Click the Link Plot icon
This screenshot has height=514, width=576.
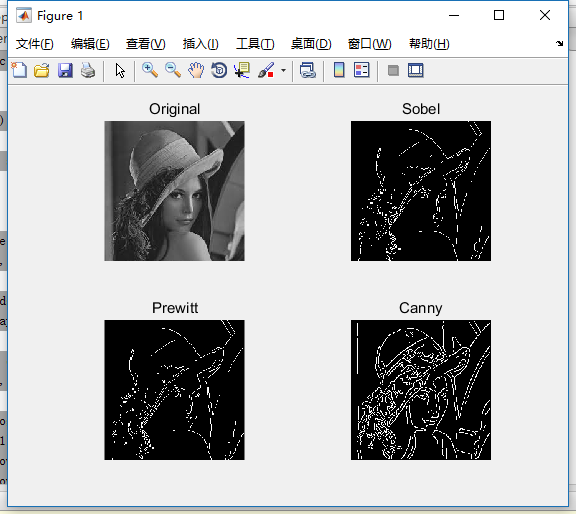coord(307,70)
